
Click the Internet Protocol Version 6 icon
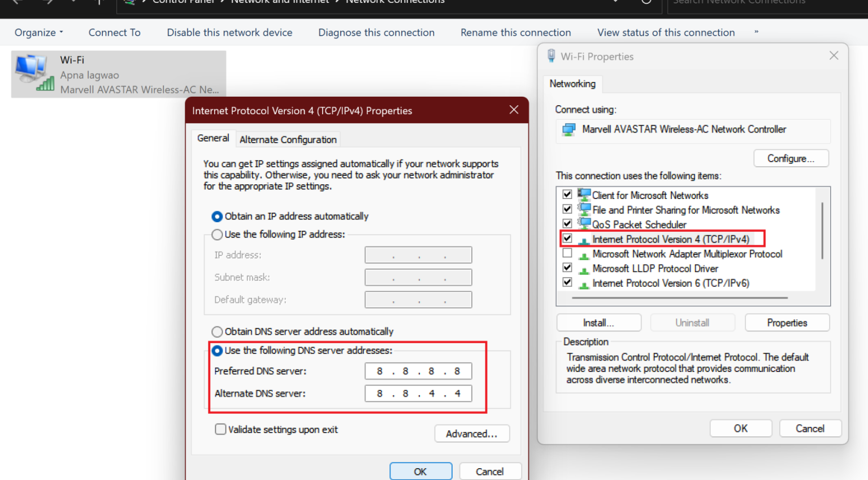(x=584, y=284)
